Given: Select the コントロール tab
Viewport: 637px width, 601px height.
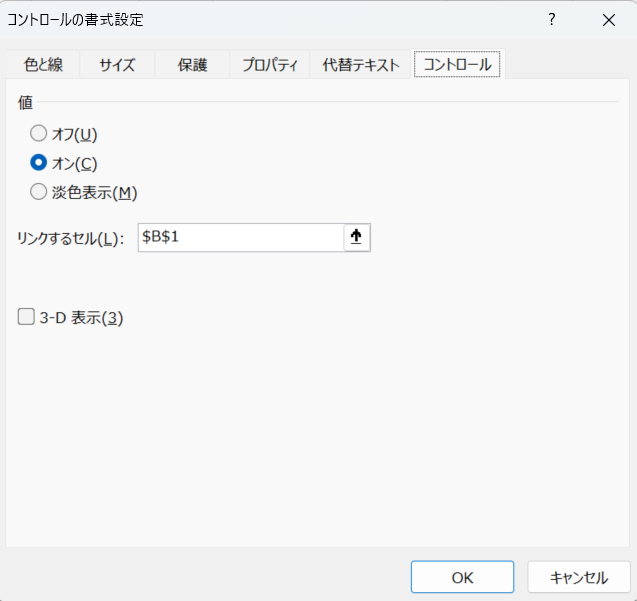Looking at the screenshot, I should point(457,65).
